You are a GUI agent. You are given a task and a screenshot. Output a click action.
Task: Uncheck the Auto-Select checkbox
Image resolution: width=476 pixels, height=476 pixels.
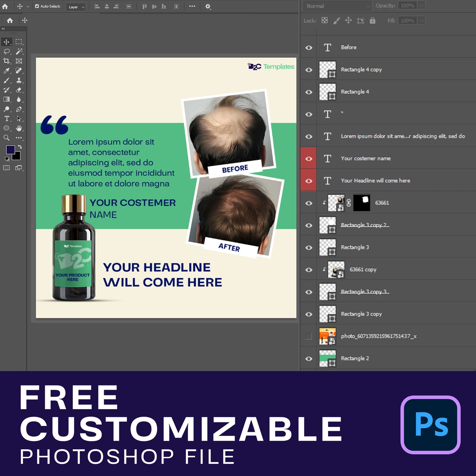[37, 6]
